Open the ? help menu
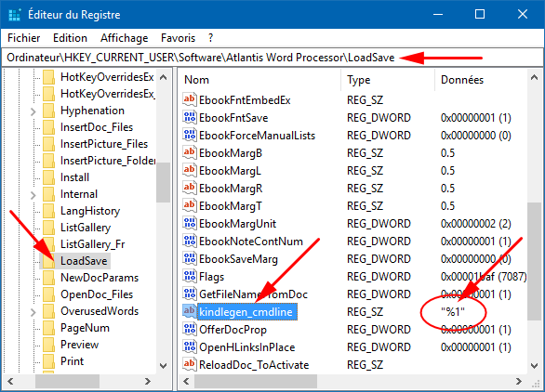This screenshot has height=392, width=545. pos(210,38)
